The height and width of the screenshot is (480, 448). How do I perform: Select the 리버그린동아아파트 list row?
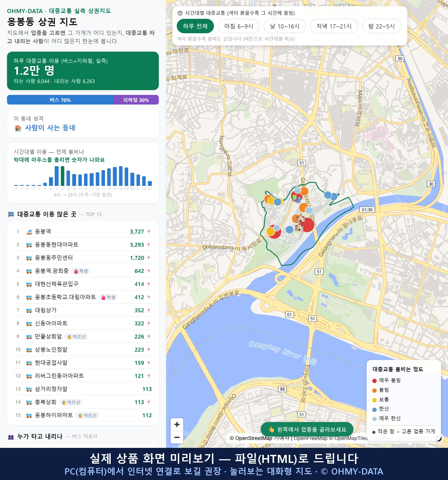point(83,376)
